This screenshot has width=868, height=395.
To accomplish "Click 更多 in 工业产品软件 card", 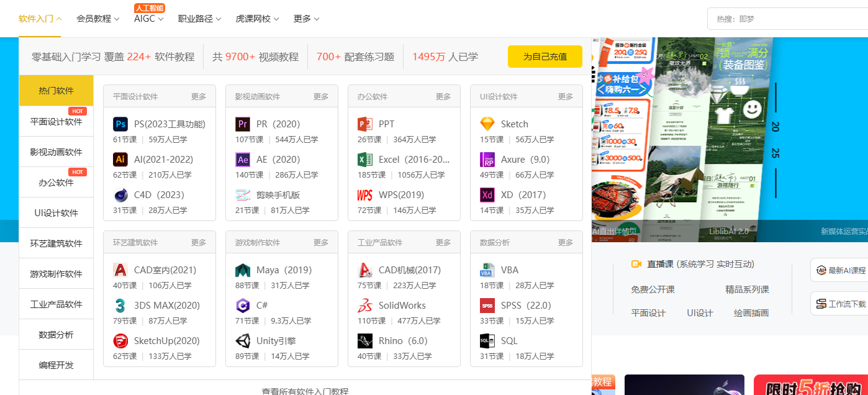I will tap(443, 243).
